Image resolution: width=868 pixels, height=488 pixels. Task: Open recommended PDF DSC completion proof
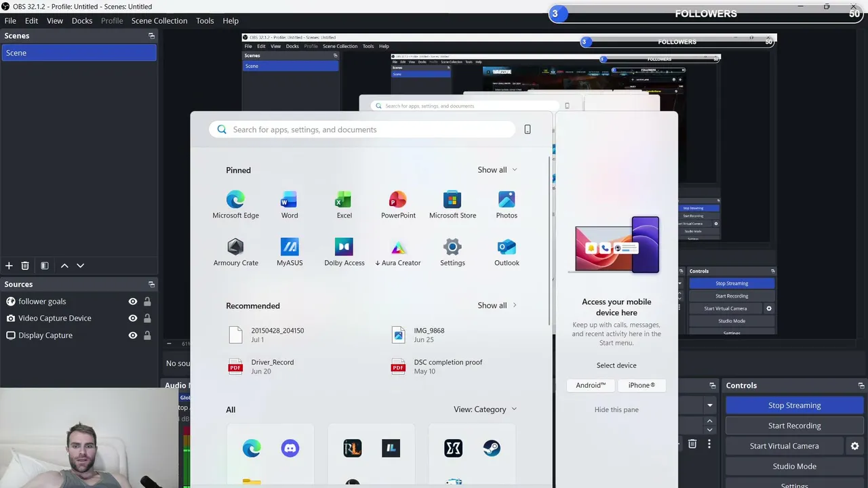[437, 367]
